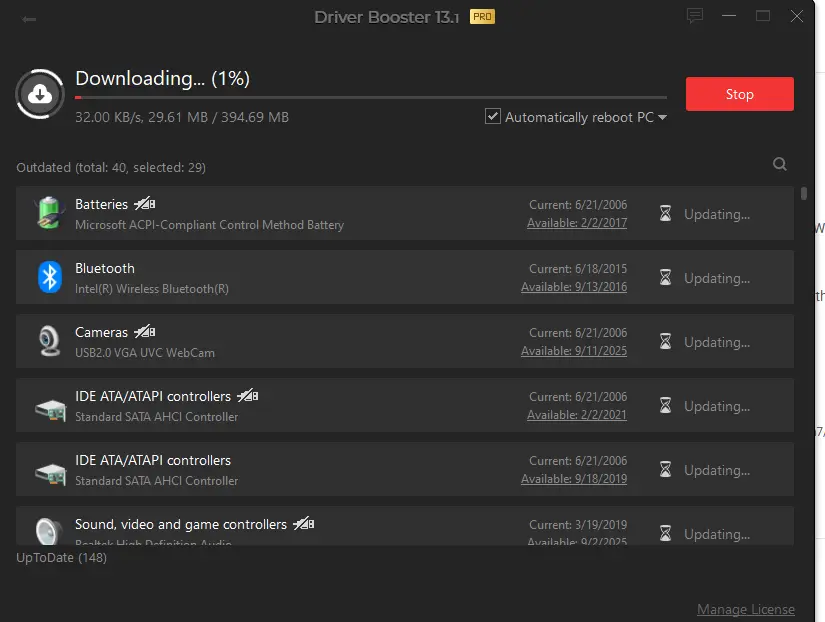Open the feedback chat icon
Viewport: 825px width, 622px height.
[x=695, y=16]
